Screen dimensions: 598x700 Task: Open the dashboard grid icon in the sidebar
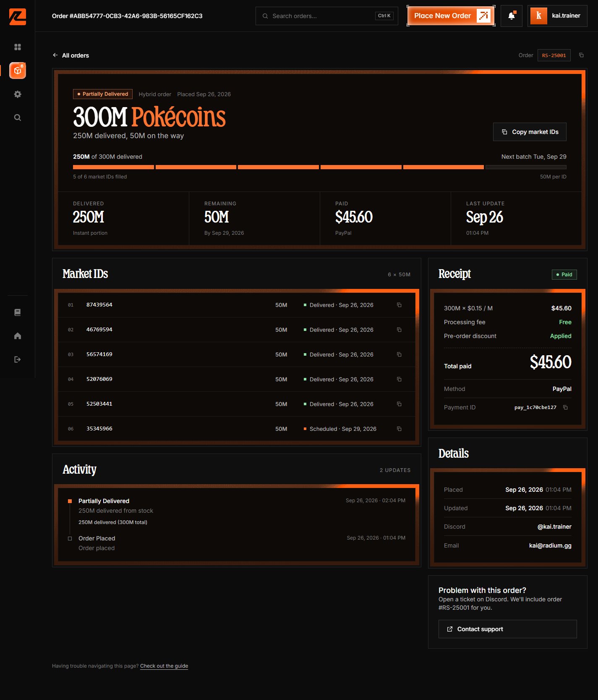pos(18,47)
